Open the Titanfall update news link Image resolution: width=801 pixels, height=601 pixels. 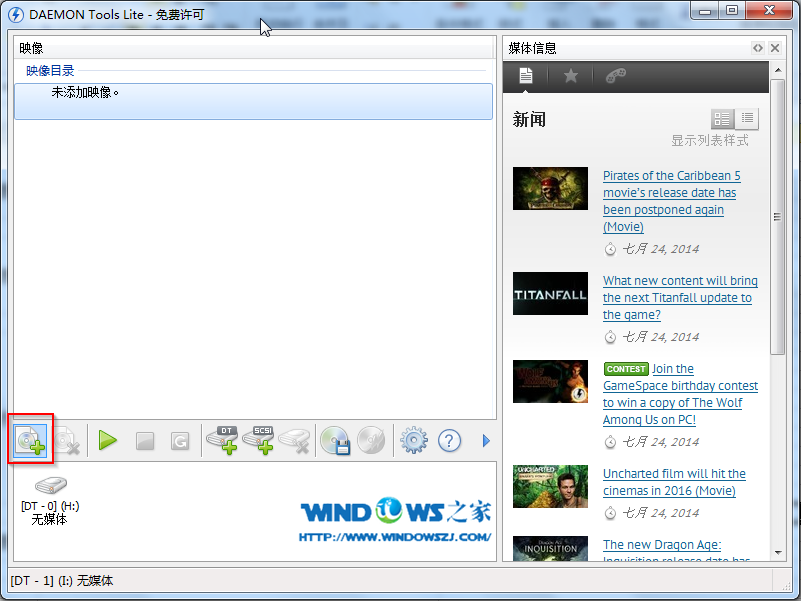[680, 297]
